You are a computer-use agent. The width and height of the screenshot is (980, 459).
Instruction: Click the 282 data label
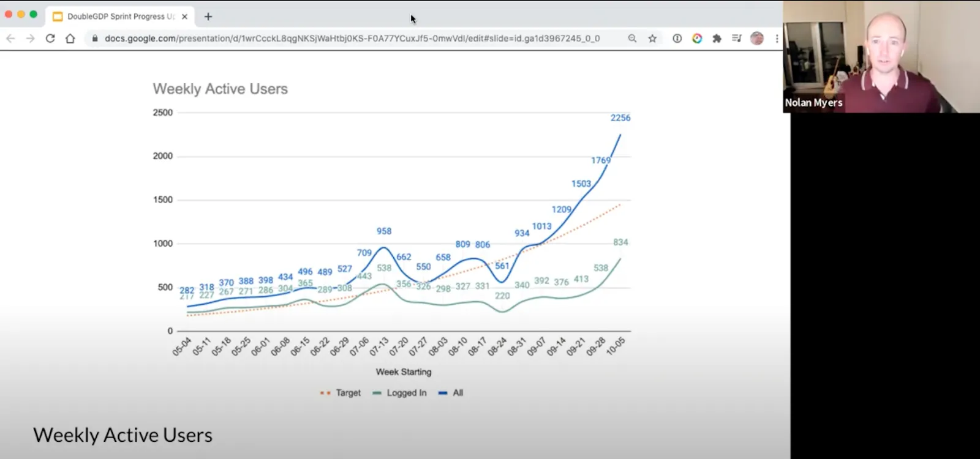187,290
